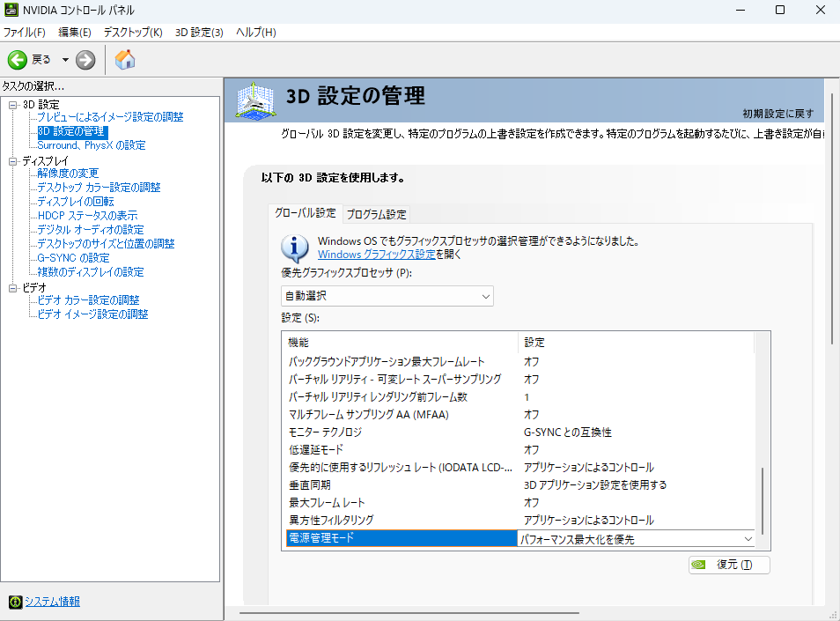Select 垂直同期 setting row
The image size is (840, 621).
coord(519,484)
